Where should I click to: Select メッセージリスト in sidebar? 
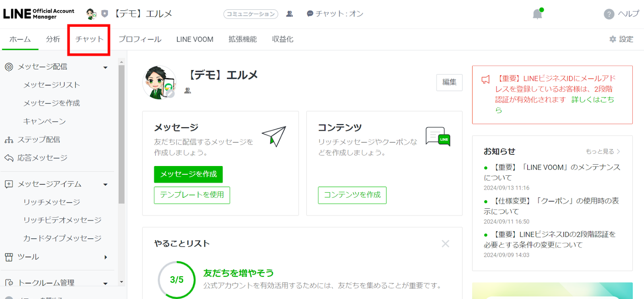pos(52,85)
